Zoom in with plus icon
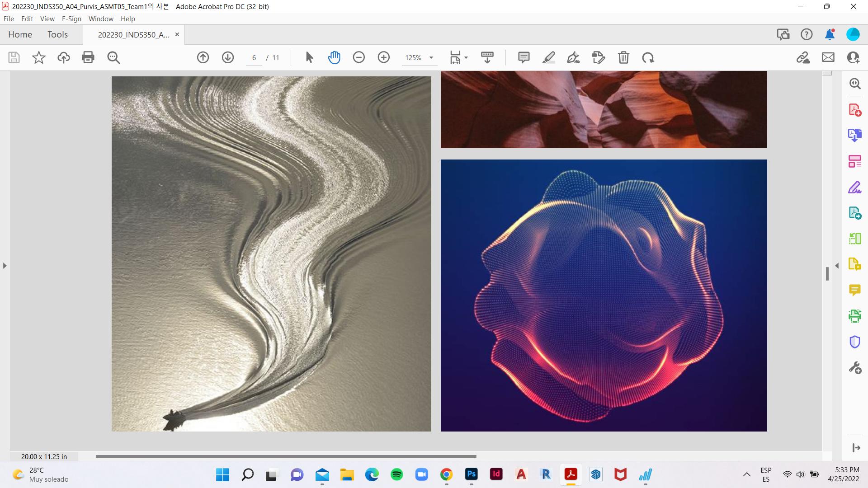868x488 pixels. point(384,57)
